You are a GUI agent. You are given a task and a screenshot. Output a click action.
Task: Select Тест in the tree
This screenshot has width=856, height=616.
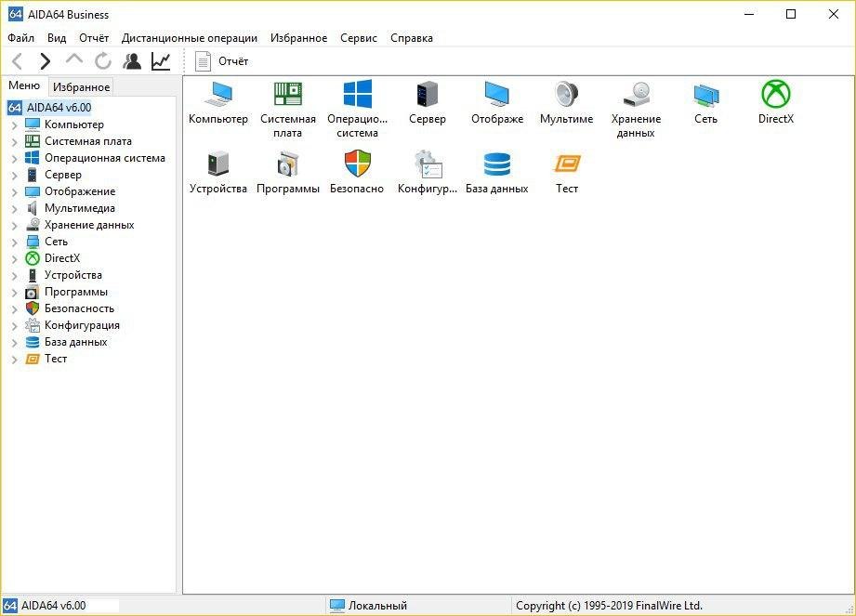point(56,359)
